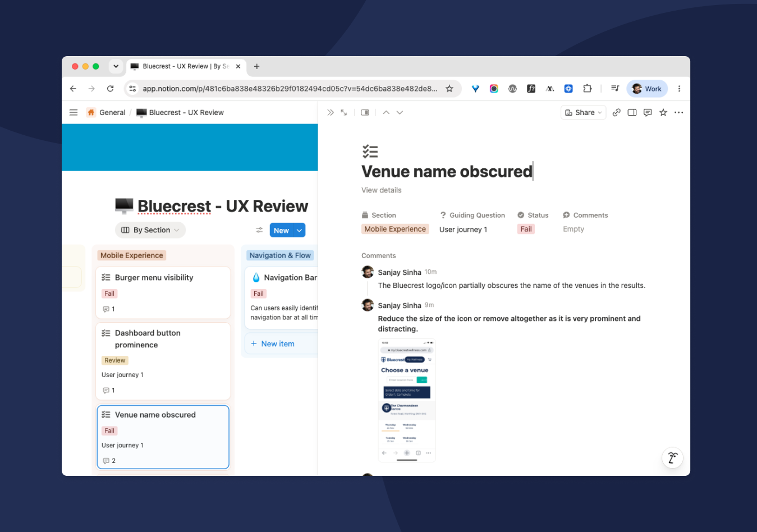This screenshot has height=532, width=757.
Task: Edit the User journey 1 property value
Action: [x=463, y=230]
